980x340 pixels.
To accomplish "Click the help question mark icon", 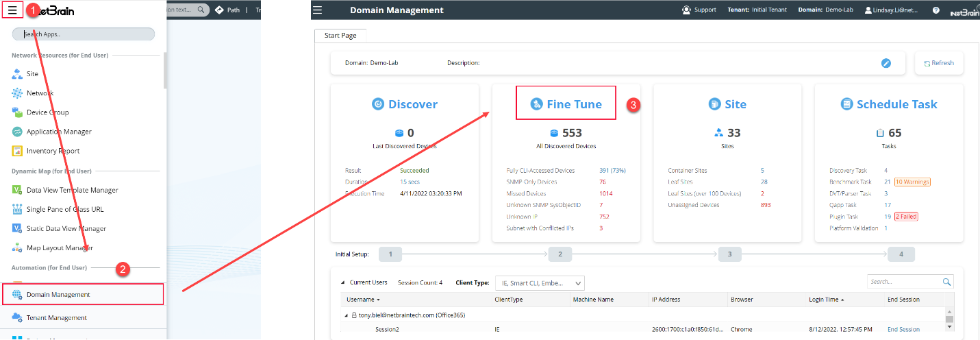I will tap(936, 10).
